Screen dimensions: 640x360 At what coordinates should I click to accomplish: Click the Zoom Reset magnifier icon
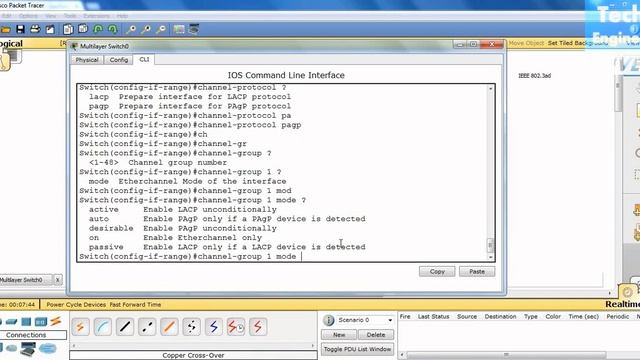[146, 29]
